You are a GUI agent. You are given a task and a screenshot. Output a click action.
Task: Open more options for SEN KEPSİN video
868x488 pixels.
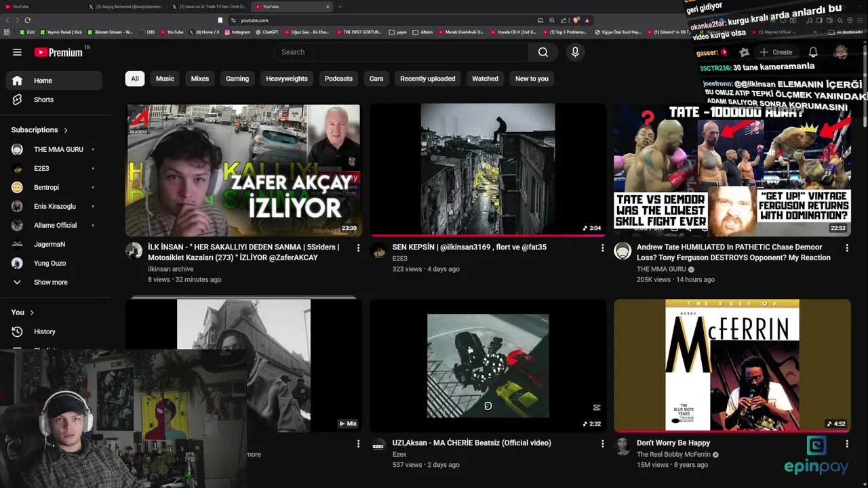click(602, 248)
